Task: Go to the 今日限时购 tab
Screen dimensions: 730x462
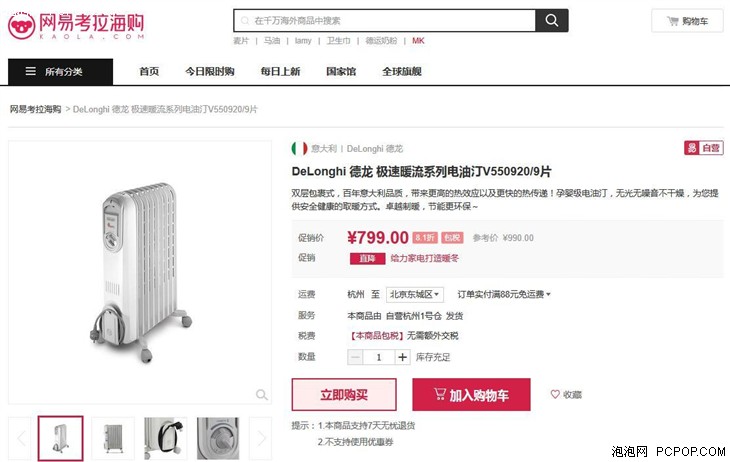Action: point(210,71)
